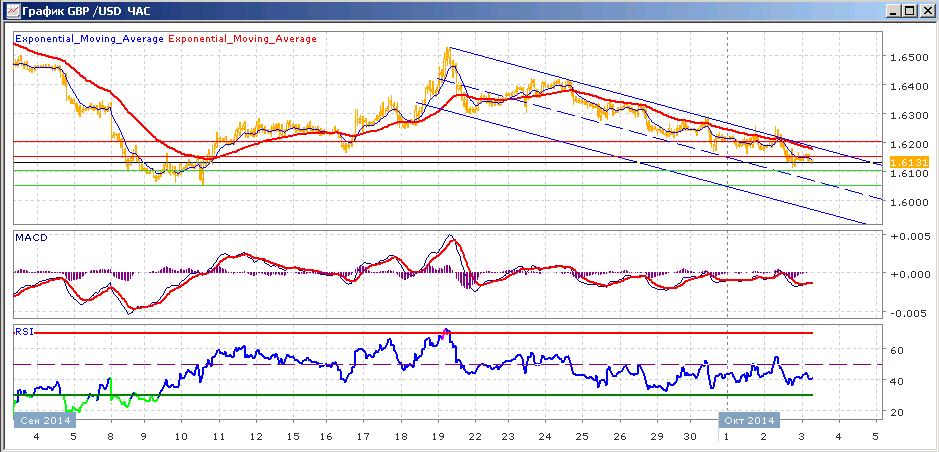
Task: Select the blue Exponential_Moving_Average legend label
Action: (x=89, y=38)
